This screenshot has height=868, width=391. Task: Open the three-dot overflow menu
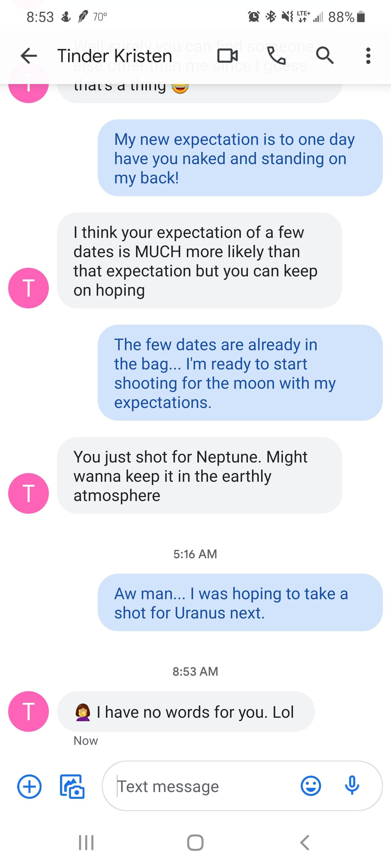[368, 56]
